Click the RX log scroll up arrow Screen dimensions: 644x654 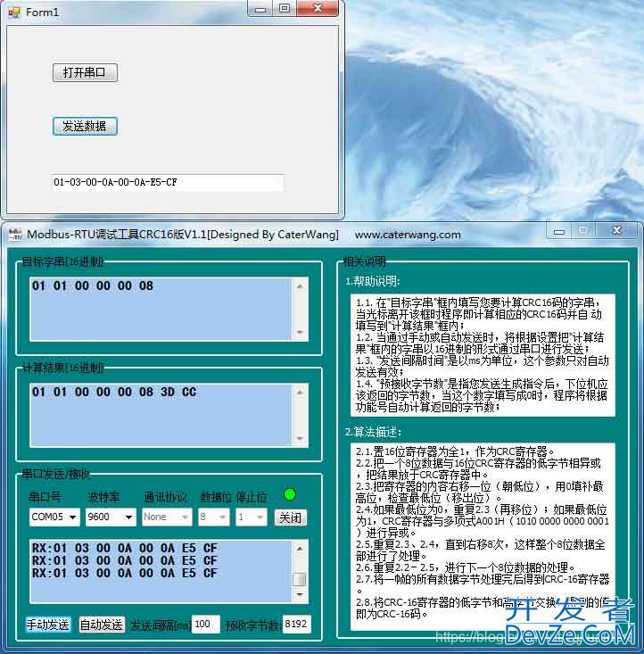pos(300,549)
